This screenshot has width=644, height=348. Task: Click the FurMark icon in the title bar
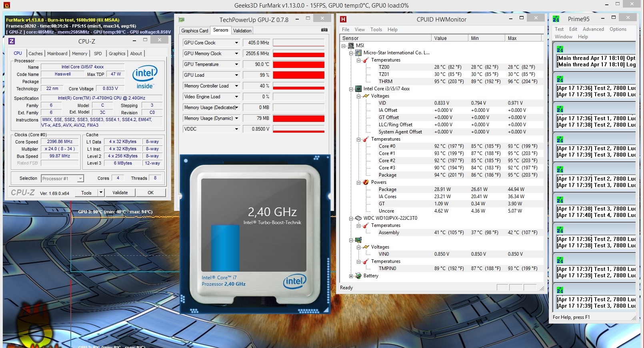click(x=6, y=5)
